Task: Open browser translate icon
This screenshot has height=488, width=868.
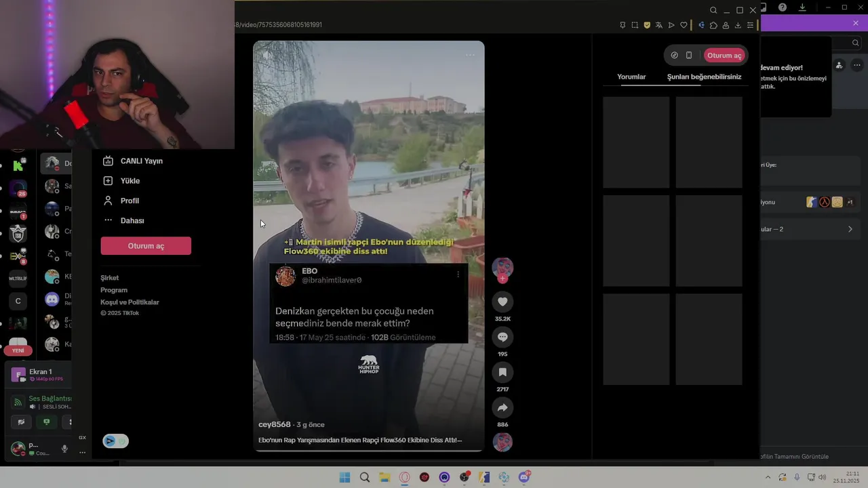Action: 659,25
